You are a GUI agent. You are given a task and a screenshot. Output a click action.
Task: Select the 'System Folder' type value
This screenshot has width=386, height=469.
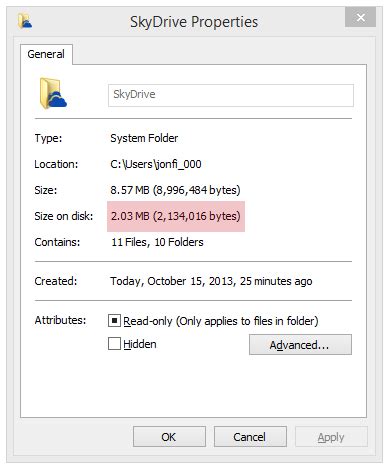tap(144, 138)
